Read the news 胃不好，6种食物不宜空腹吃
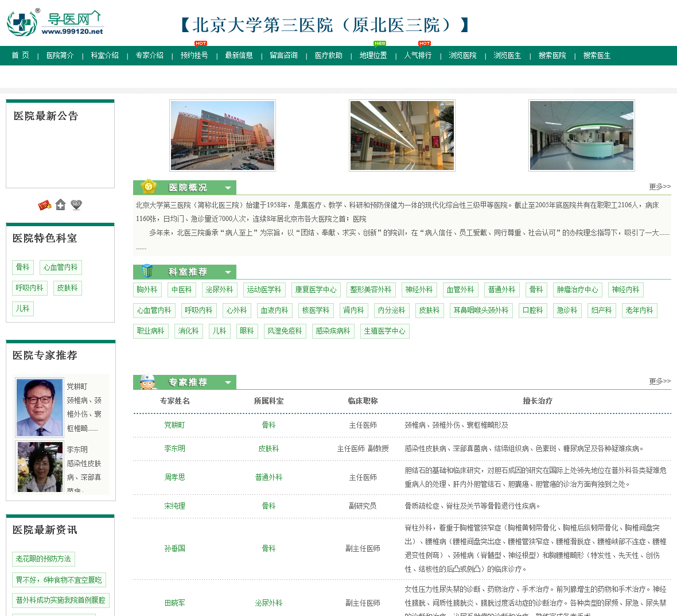Image resolution: width=677 pixels, height=616 pixels. coord(59,580)
